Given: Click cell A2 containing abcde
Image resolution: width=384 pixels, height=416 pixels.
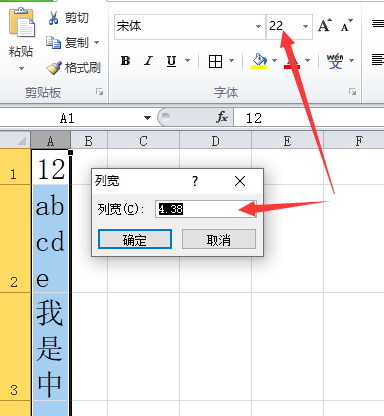Looking at the screenshot, I should coord(51,239).
